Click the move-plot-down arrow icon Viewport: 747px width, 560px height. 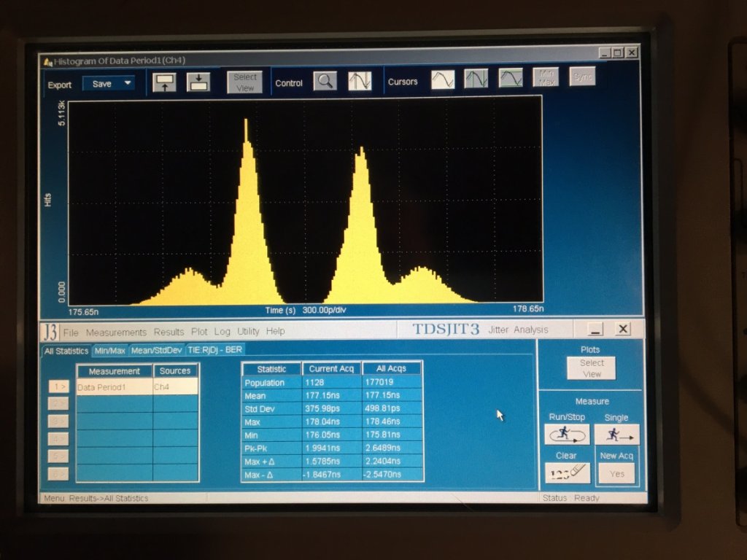(x=198, y=82)
